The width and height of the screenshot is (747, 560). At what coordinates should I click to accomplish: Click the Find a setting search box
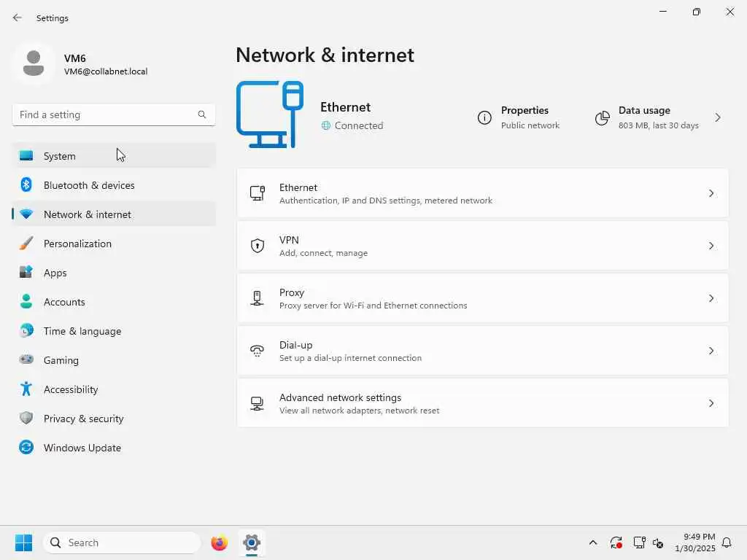(x=106, y=114)
